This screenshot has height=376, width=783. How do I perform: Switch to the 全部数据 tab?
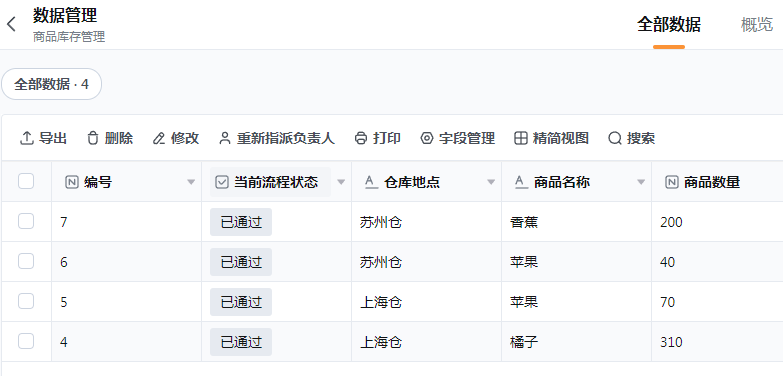pyautogui.click(x=669, y=24)
